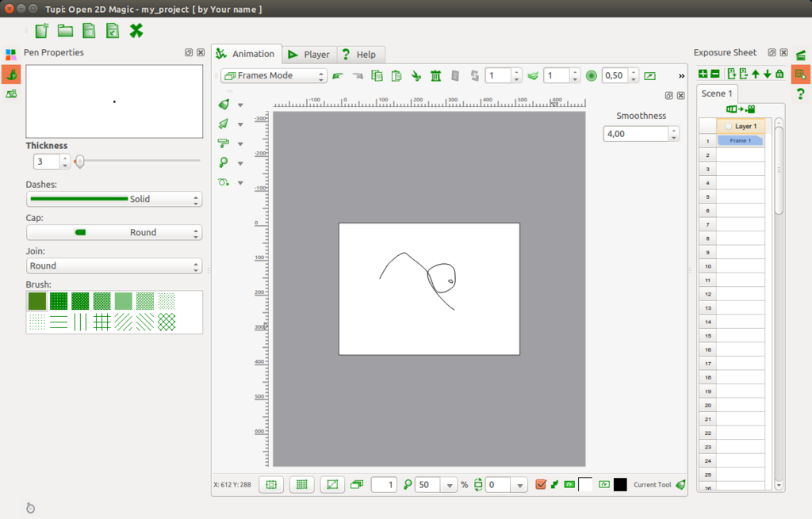Expand the Cap Round combo box
The image size is (812, 519).
point(114,232)
